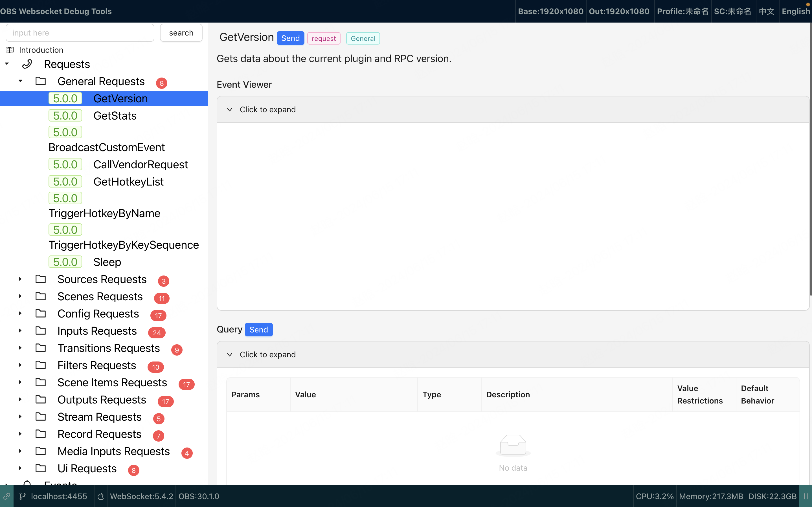Click the branch icon beside localhost:4455
This screenshot has width=812, height=507.
[22, 496]
